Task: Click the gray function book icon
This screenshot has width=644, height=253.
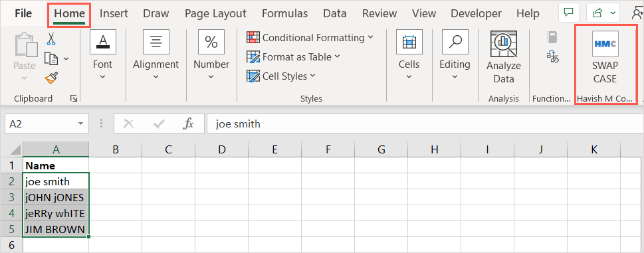Action: [x=552, y=37]
